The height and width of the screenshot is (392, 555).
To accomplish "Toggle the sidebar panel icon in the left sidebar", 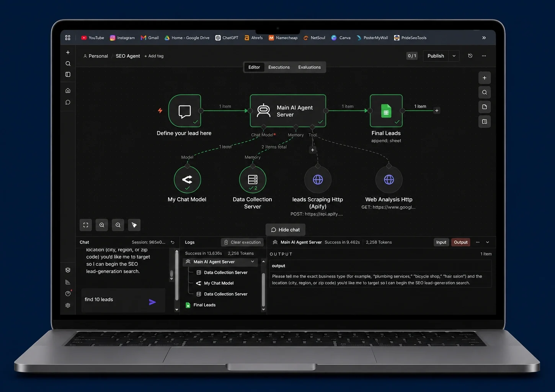I will pyautogui.click(x=68, y=74).
